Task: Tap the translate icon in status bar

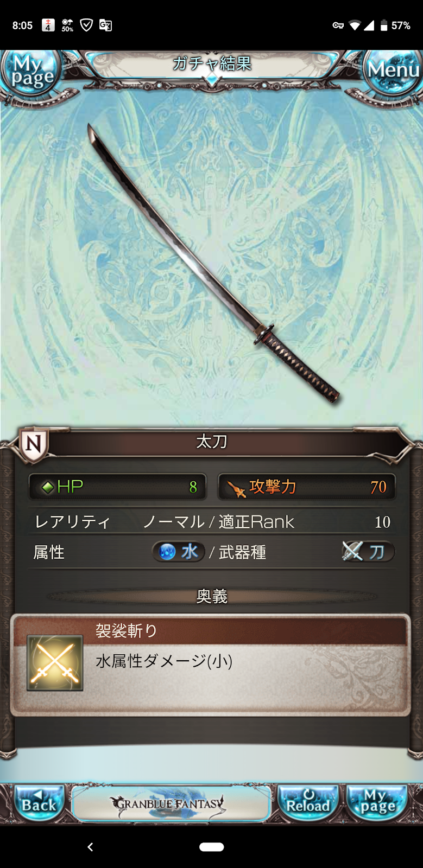Action: point(105,25)
